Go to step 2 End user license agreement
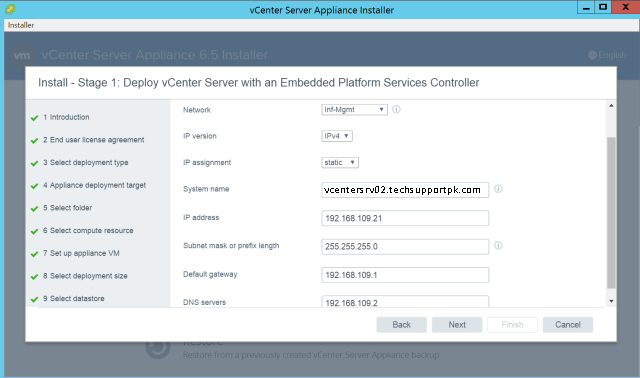The image size is (640, 378). click(x=93, y=140)
